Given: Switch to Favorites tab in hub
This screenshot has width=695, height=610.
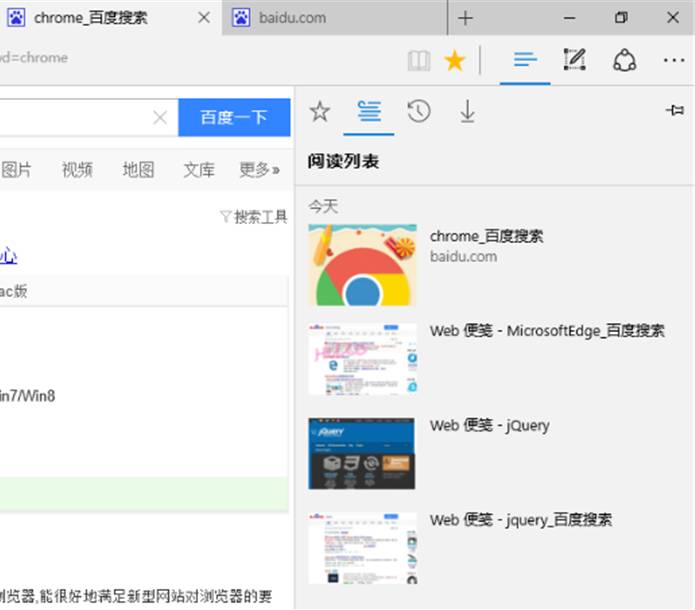Looking at the screenshot, I should [x=320, y=111].
